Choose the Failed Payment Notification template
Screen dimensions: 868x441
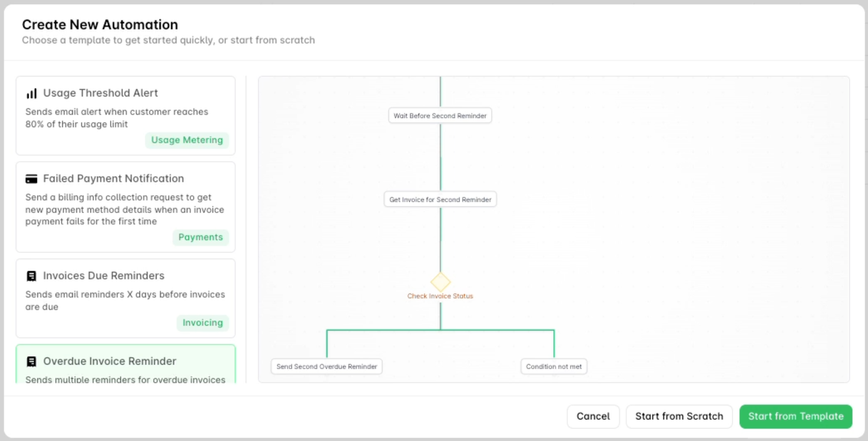tap(125, 207)
